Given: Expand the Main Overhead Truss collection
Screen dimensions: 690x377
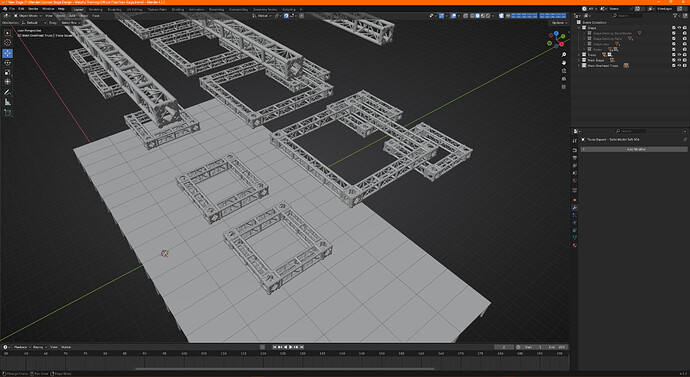Looking at the screenshot, I should 579,66.
